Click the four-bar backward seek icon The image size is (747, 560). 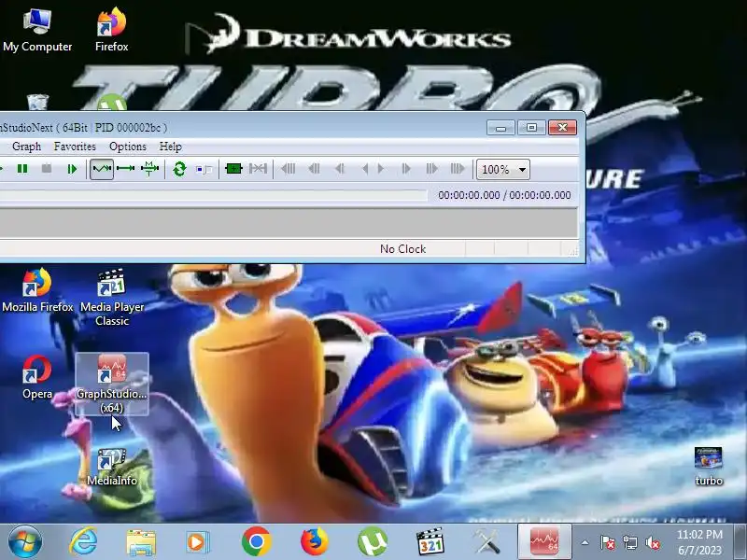(289, 169)
